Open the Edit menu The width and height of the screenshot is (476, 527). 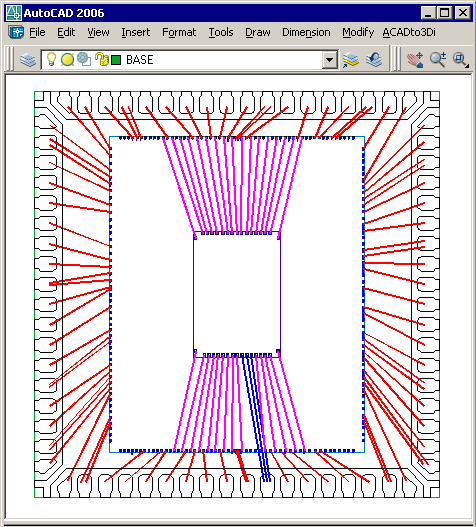(x=66, y=32)
